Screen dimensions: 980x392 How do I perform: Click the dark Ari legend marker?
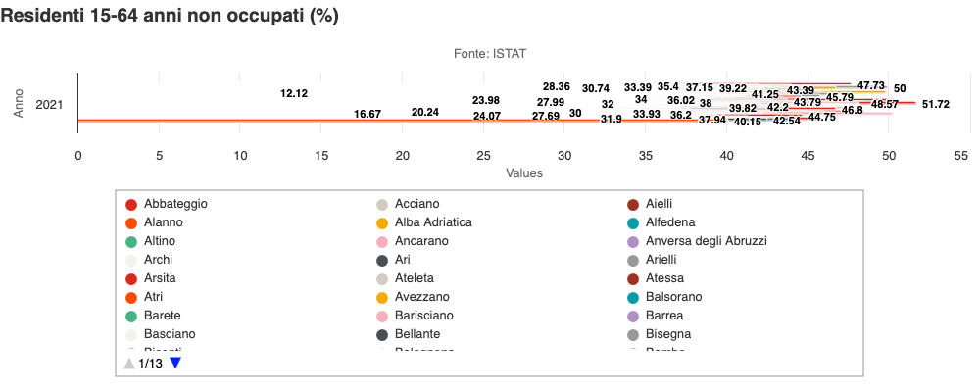382,260
